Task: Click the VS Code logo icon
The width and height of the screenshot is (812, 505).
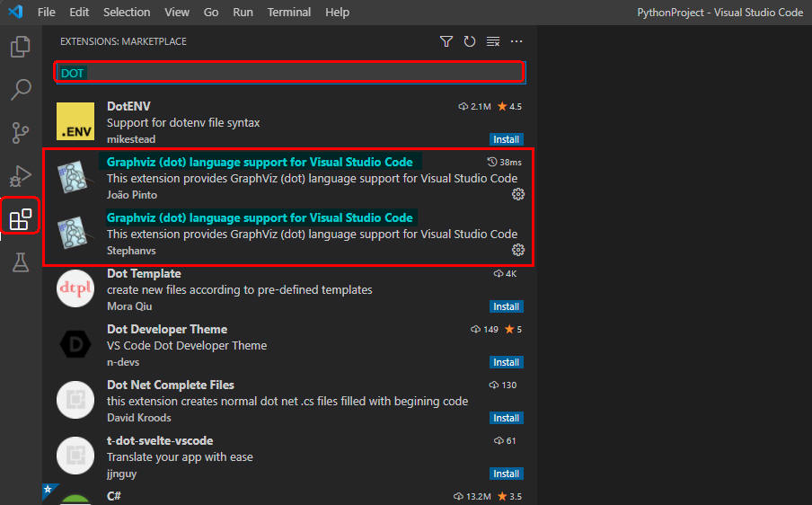Action: [15, 12]
